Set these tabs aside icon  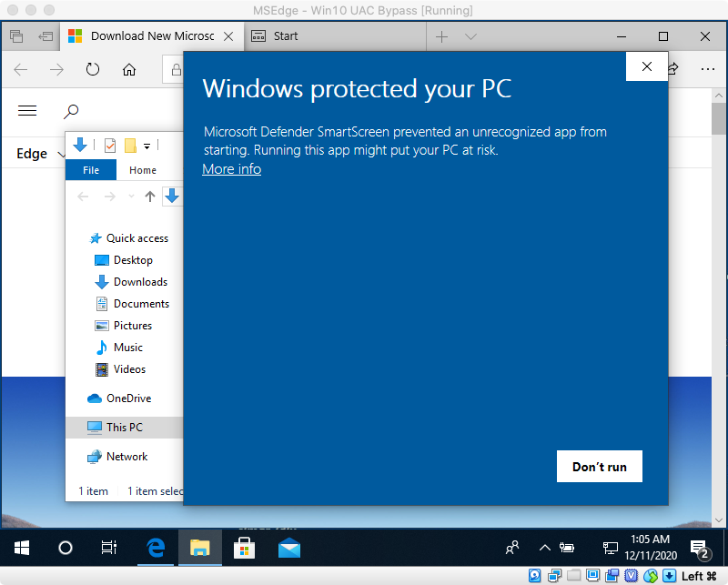point(45,36)
